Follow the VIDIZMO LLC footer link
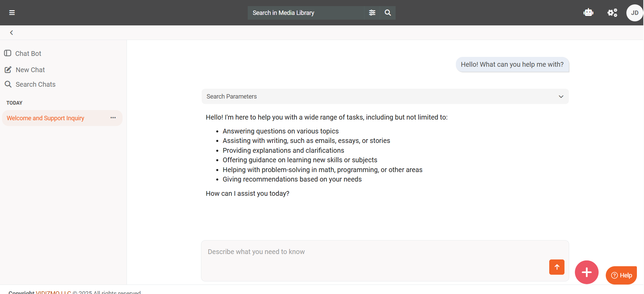 point(53,292)
